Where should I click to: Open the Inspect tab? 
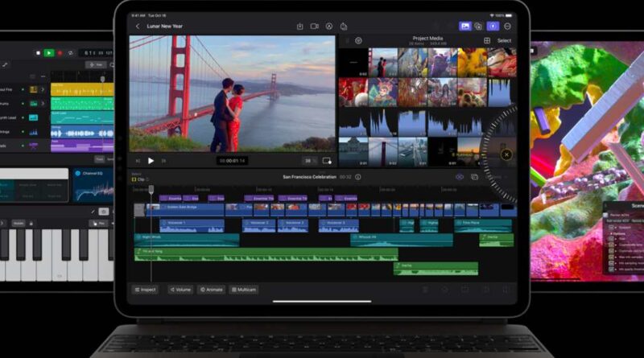[x=146, y=290]
